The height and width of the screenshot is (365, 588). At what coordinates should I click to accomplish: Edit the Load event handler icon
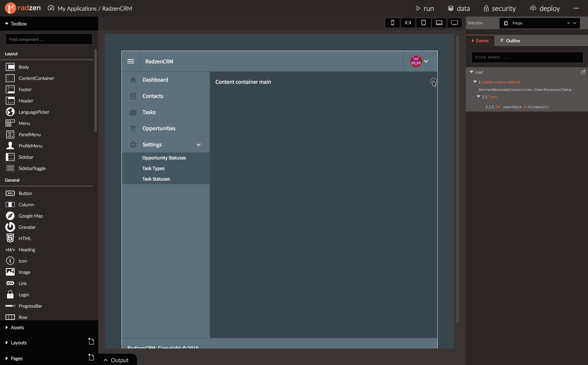point(583,72)
